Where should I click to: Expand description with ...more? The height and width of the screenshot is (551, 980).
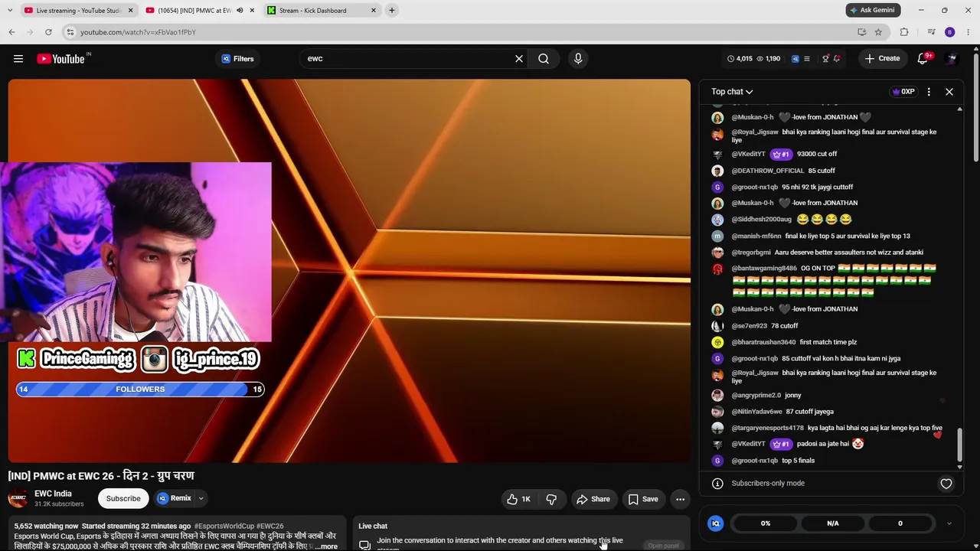tap(326, 546)
